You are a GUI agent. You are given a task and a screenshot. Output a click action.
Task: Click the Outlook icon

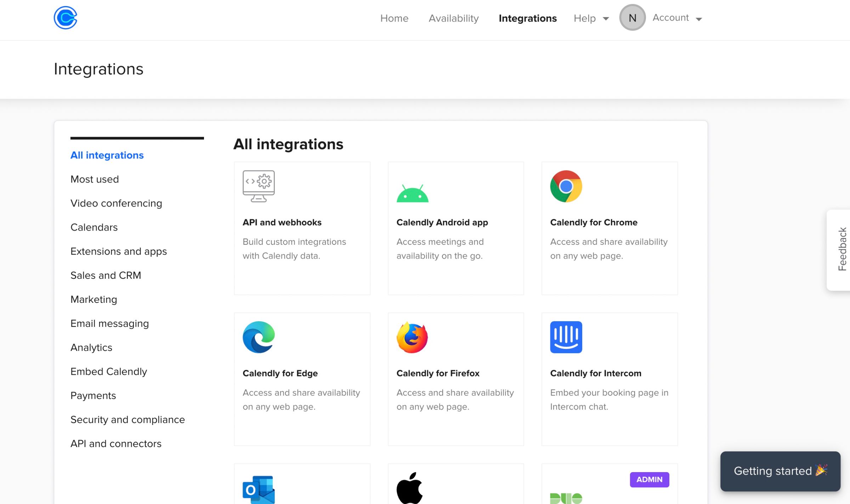(x=259, y=489)
